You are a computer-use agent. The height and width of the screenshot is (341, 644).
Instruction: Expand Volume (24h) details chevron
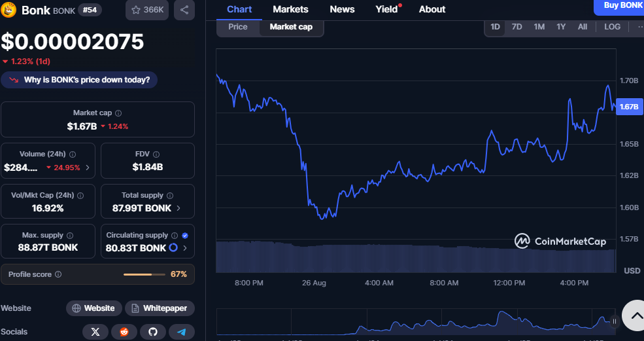88,168
